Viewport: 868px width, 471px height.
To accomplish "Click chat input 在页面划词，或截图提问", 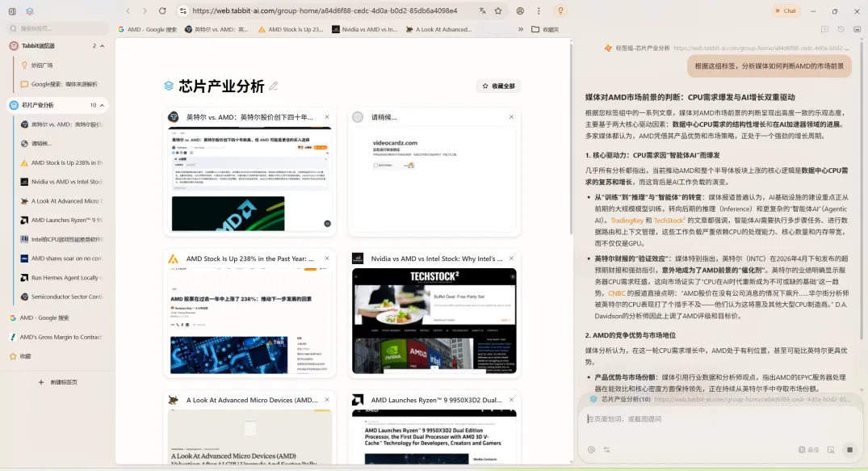I will pyautogui.click(x=719, y=419).
